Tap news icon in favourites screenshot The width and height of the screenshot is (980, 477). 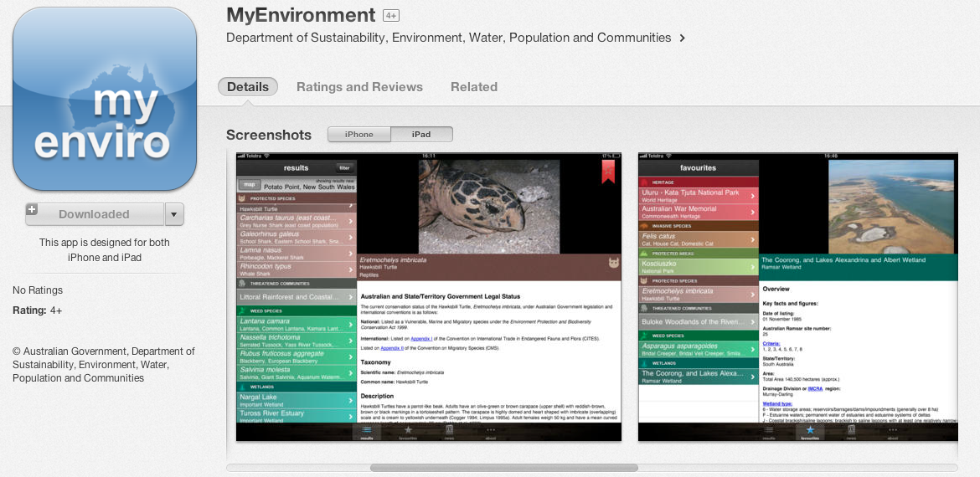click(851, 430)
